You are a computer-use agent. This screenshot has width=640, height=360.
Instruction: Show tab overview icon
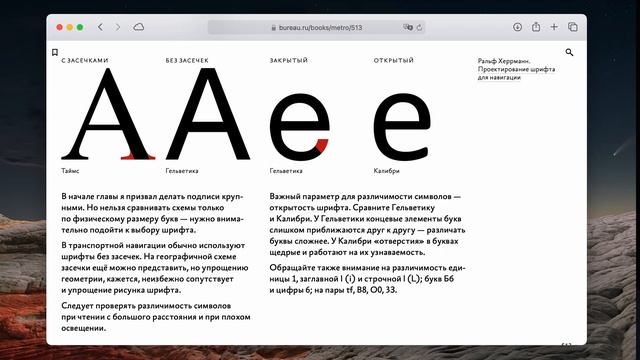coord(573,27)
